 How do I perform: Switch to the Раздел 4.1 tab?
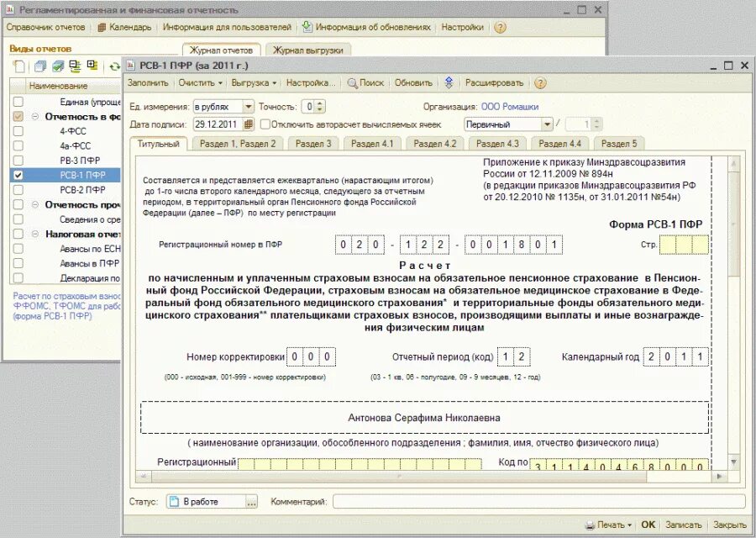[372, 144]
